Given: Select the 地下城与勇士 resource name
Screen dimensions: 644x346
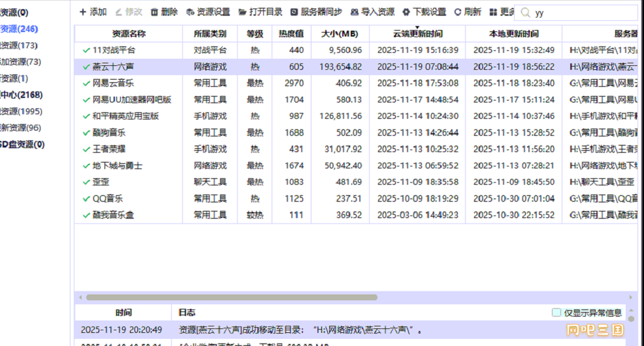Looking at the screenshot, I should (118, 165).
